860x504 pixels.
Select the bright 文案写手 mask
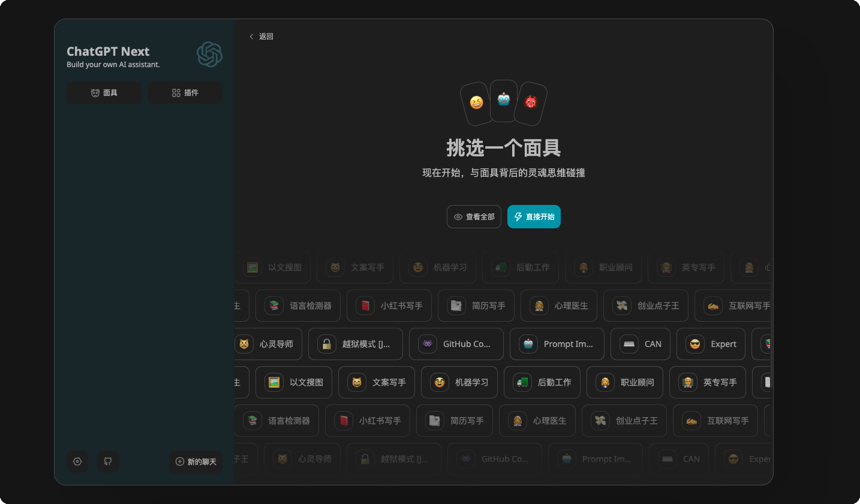tap(377, 382)
